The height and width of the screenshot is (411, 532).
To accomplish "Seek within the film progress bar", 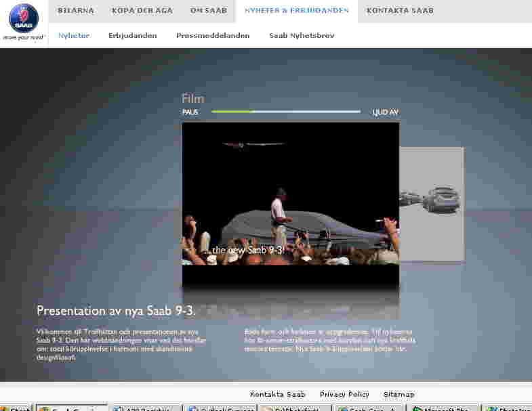I will click(x=286, y=111).
